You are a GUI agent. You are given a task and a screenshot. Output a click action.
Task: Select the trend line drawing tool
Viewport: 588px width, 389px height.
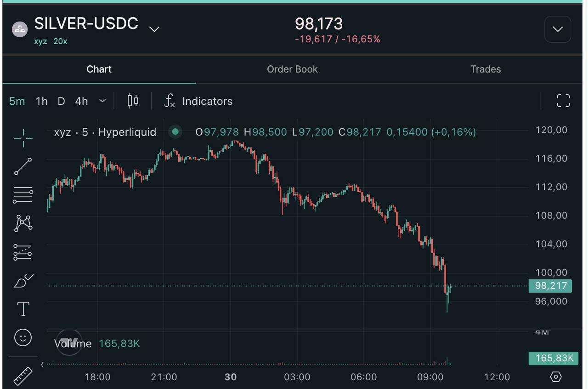[23, 166]
